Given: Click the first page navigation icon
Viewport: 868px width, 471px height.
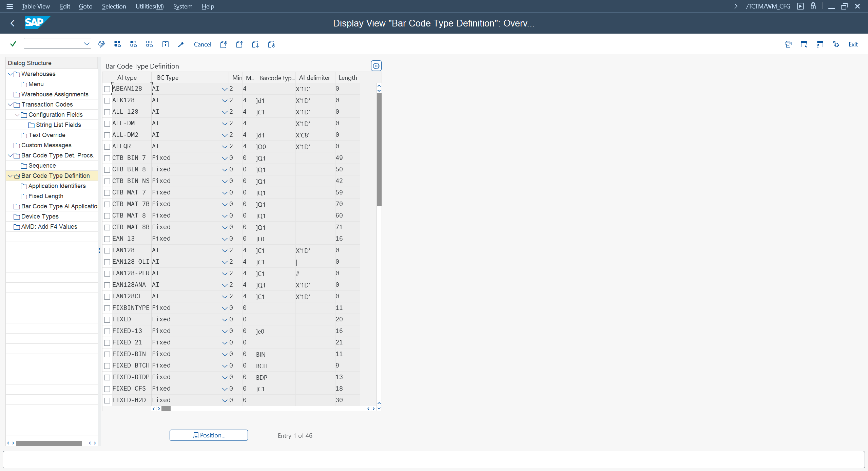Looking at the screenshot, I should 224,44.
